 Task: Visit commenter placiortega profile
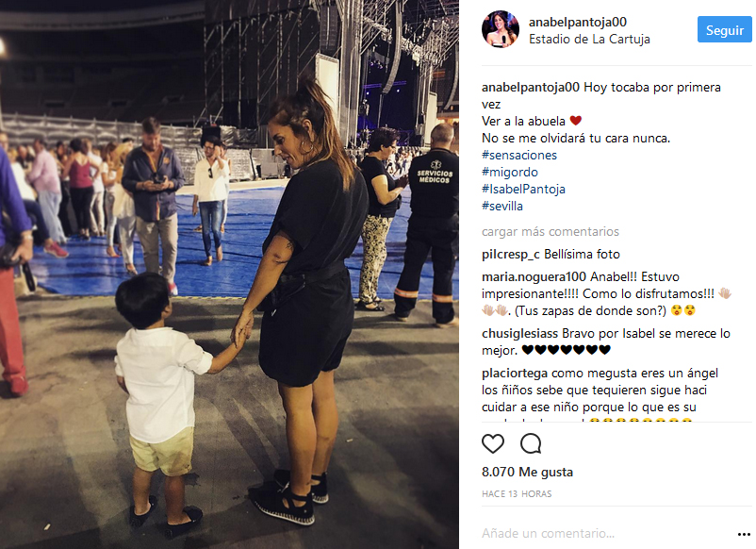[x=515, y=374]
